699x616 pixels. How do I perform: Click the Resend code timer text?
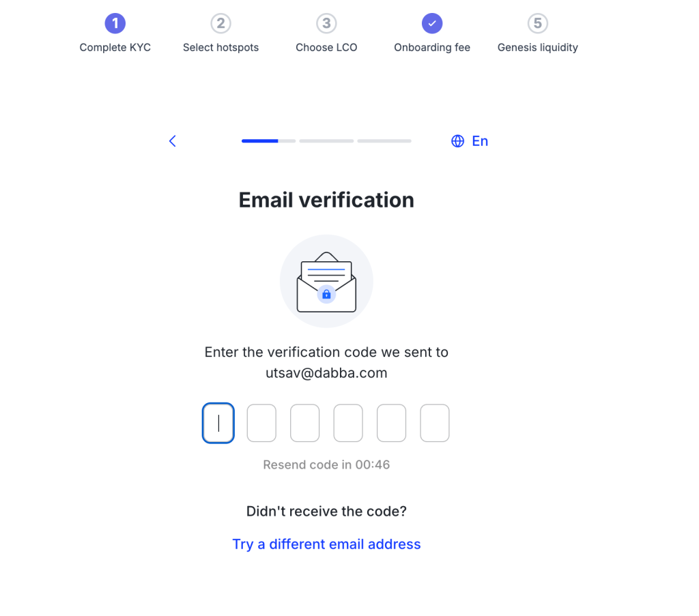326,465
